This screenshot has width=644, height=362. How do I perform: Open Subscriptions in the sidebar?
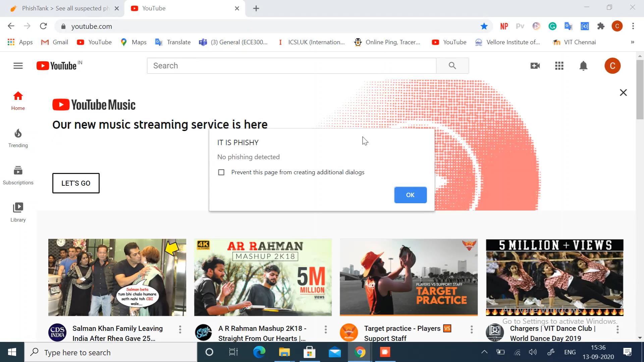18,175
